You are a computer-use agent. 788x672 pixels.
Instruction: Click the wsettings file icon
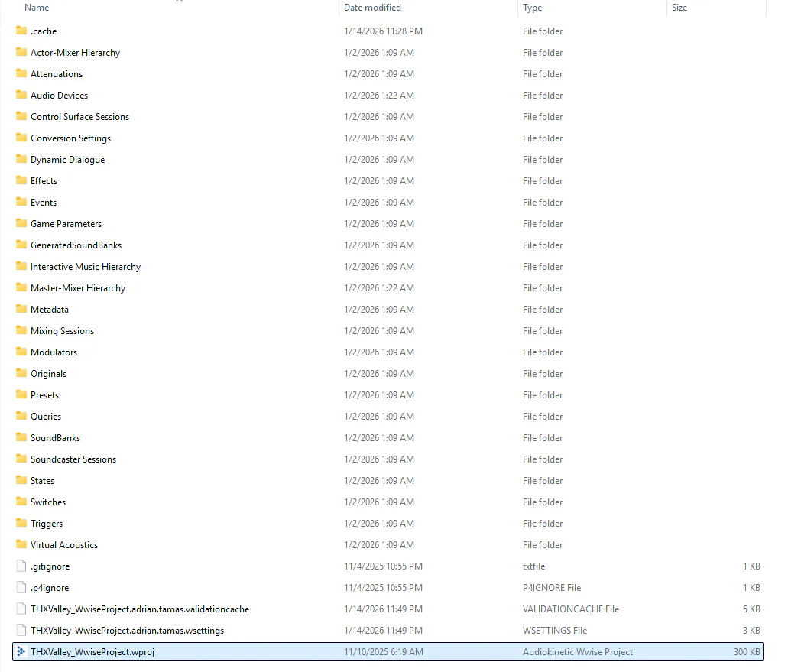(21, 630)
